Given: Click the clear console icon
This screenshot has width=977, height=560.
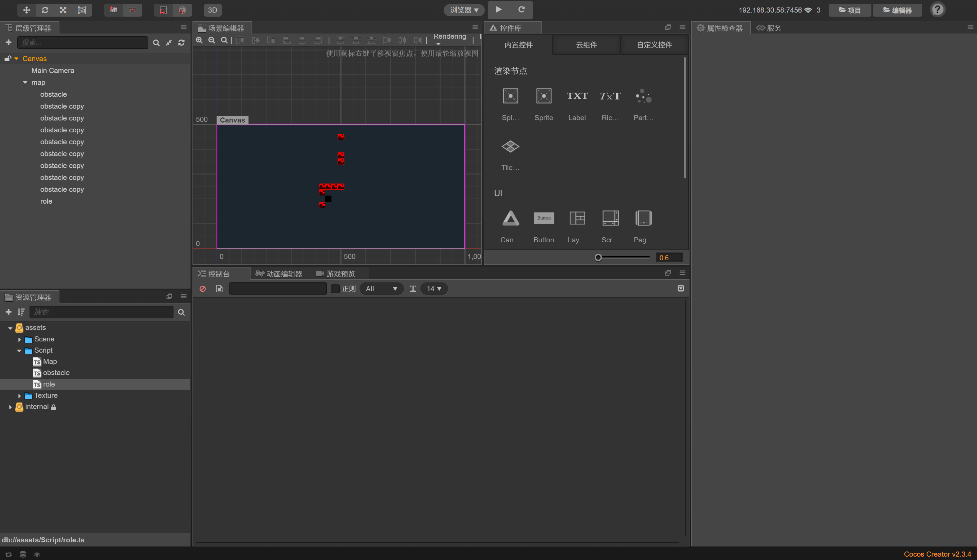Looking at the screenshot, I should point(203,289).
